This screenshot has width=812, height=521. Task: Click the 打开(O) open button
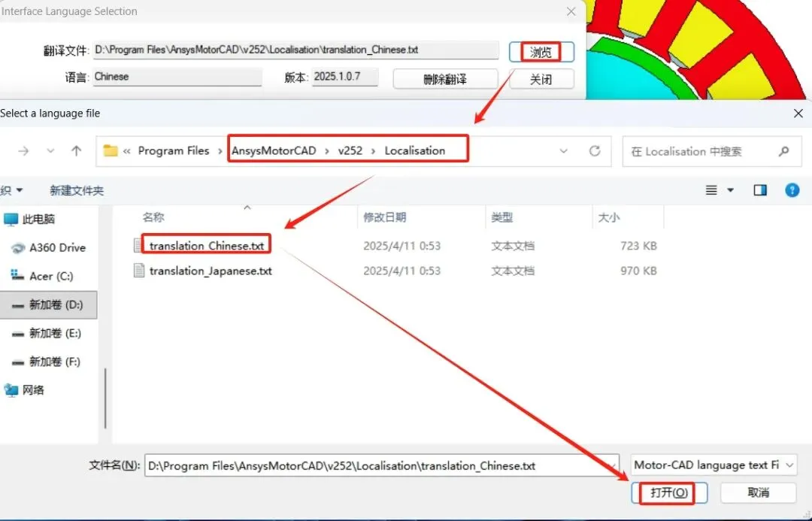pos(669,492)
